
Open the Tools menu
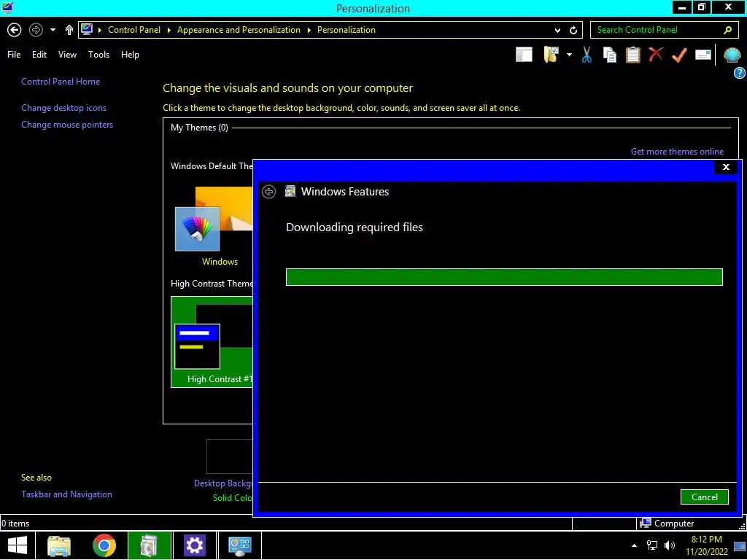click(98, 55)
